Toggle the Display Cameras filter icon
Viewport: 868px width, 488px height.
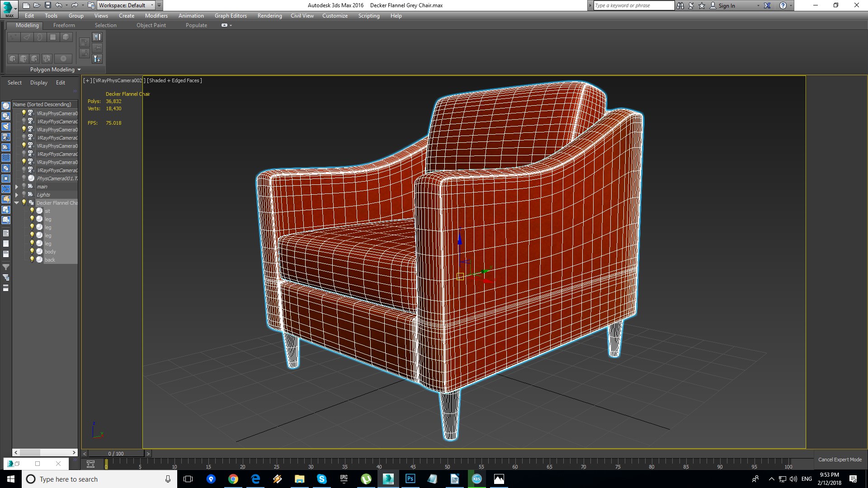coord(6,137)
